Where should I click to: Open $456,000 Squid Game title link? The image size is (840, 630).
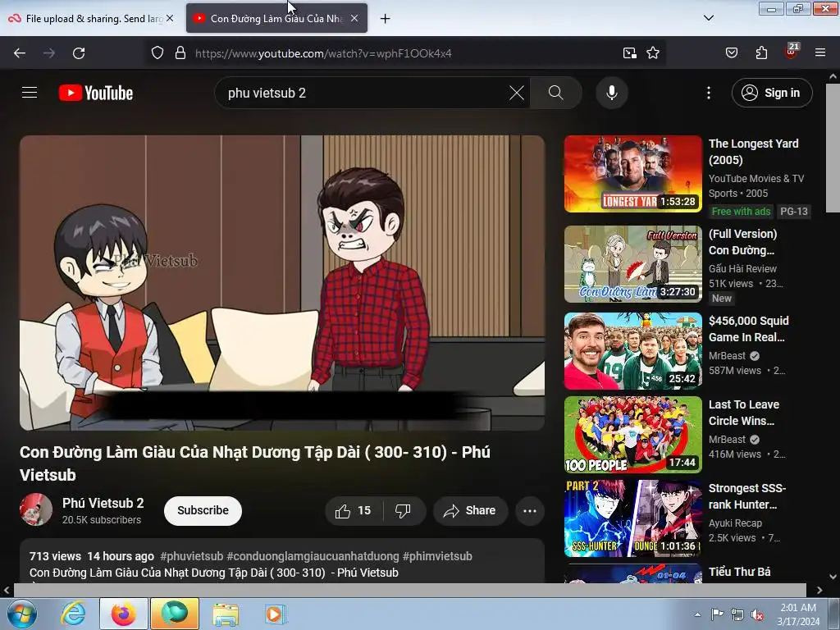[748, 329]
